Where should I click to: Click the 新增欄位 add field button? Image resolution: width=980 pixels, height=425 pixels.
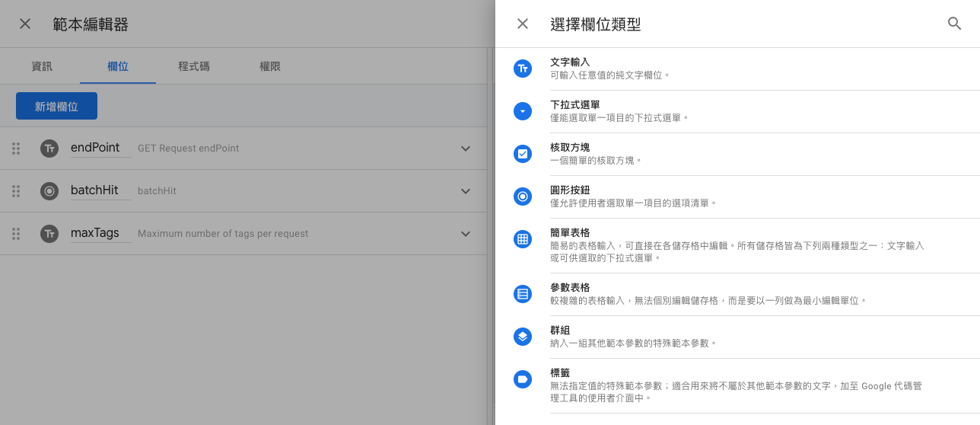[56, 107]
